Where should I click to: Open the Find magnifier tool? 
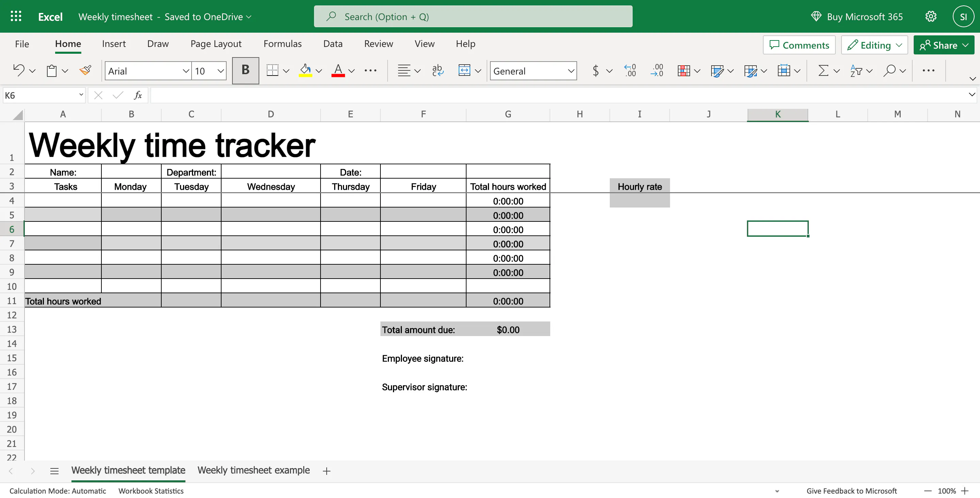tap(891, 70)
